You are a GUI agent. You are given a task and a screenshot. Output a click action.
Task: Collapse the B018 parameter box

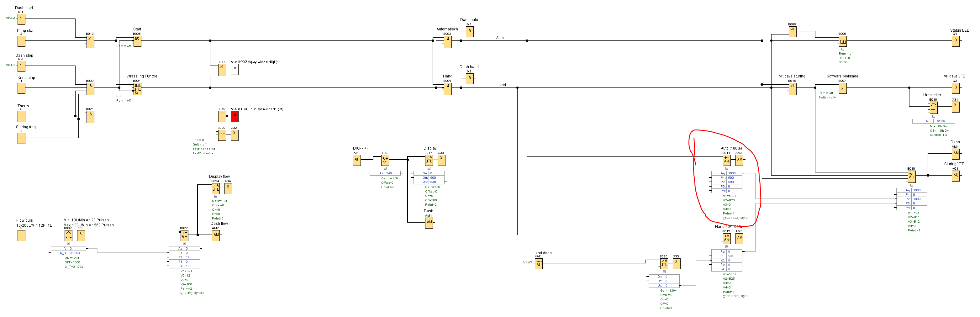pyautogui.click(x=912, y=185)
